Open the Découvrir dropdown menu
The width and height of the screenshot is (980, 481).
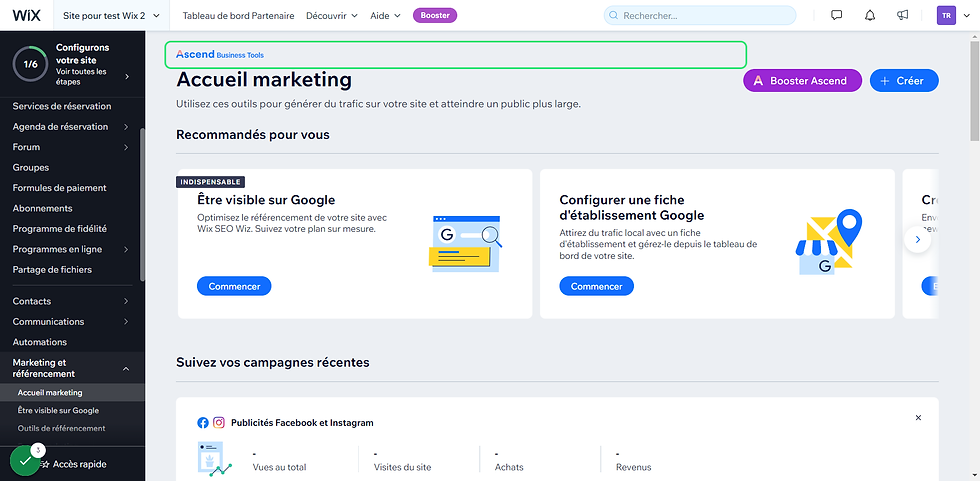(x=332, y=16)
